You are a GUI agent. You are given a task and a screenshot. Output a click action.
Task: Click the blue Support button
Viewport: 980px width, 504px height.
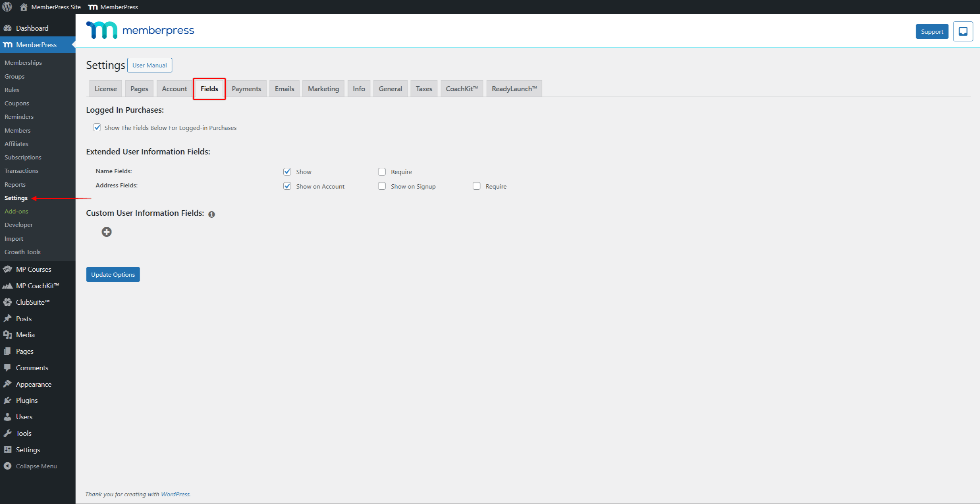932,31
